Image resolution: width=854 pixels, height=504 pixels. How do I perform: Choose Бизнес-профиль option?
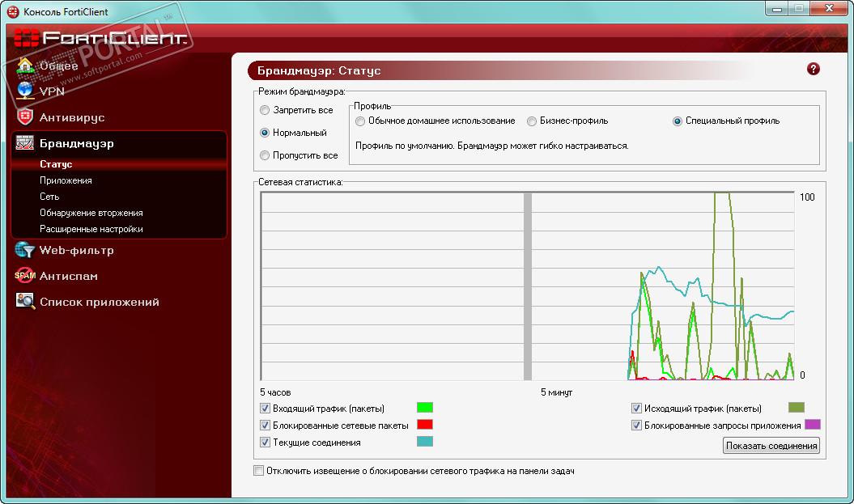(532, 121)
